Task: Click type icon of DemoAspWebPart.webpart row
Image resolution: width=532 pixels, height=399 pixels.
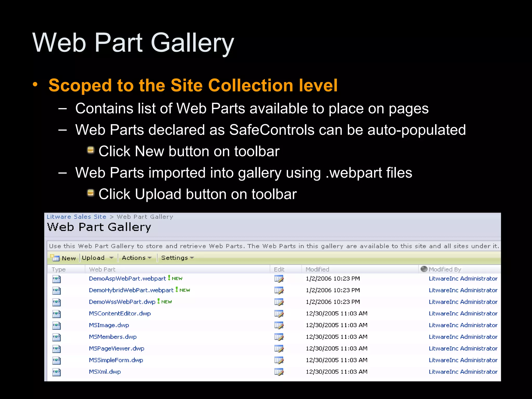Action: coord(57,279)
